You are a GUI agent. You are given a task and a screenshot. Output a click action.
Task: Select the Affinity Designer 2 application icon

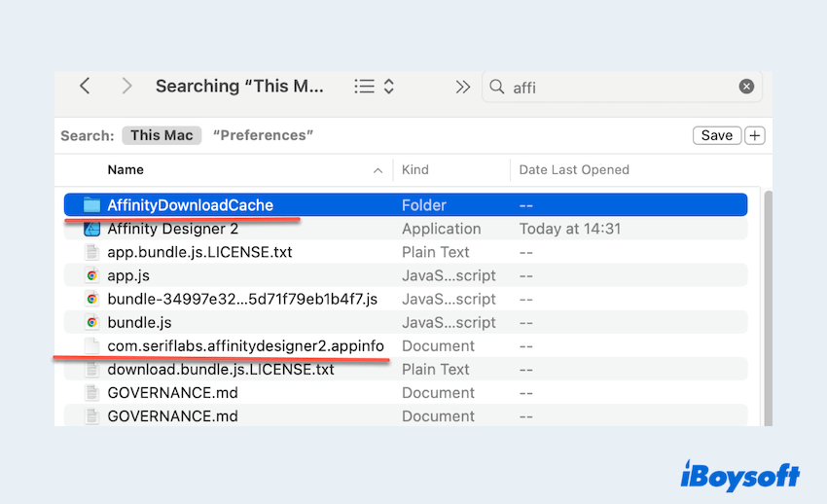92,229
